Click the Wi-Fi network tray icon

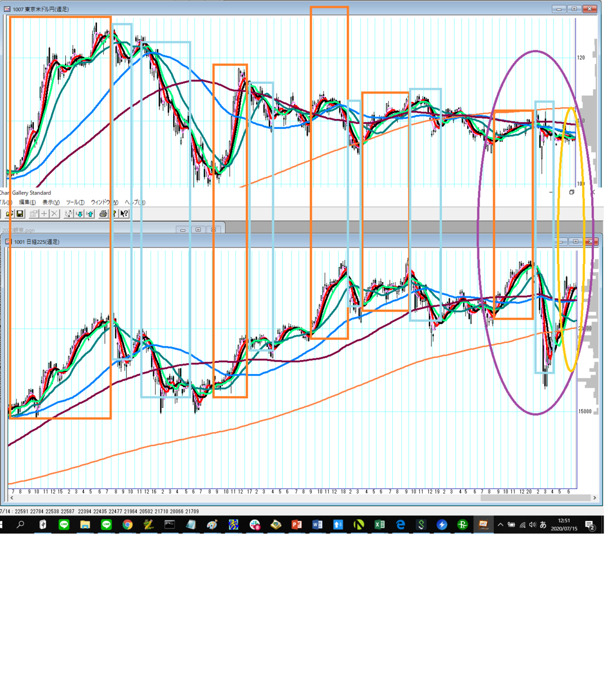[x=522, y=525]
